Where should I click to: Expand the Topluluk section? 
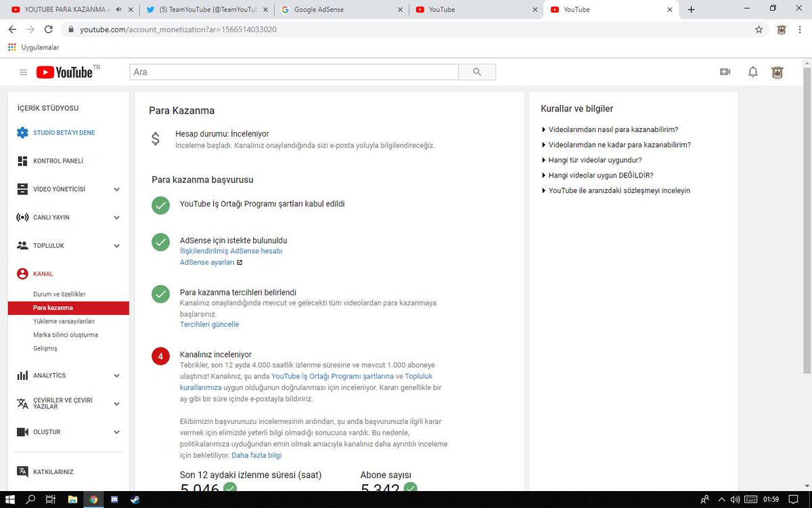[116, 246]
